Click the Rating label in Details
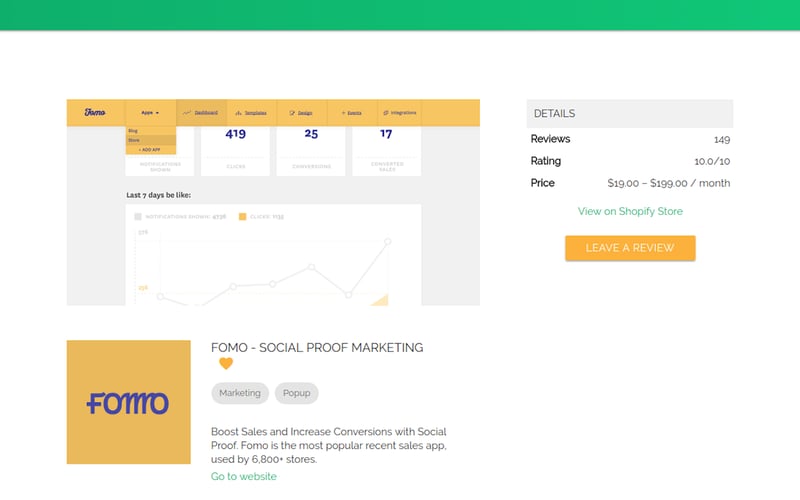The width and height of the screenshot is (800, 500). coord(546,161)
